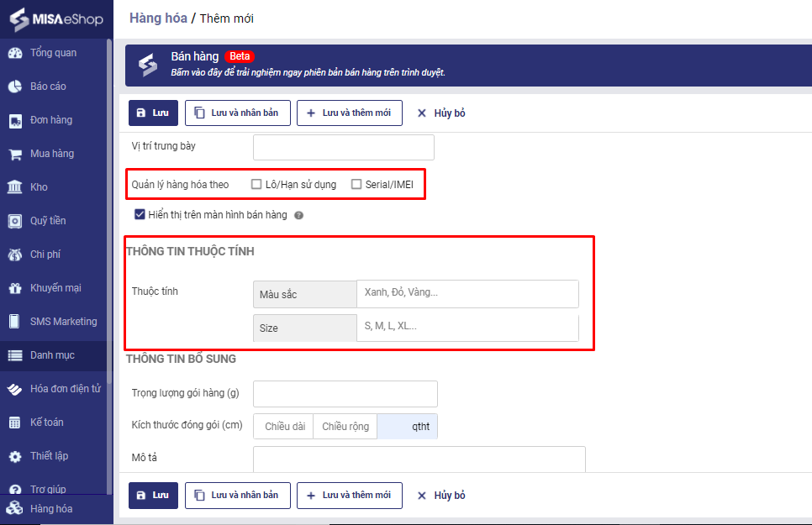The image size is (812, 525).
Task: Click top Lưu và thêm mới button
Action: (x=350, y=113)
